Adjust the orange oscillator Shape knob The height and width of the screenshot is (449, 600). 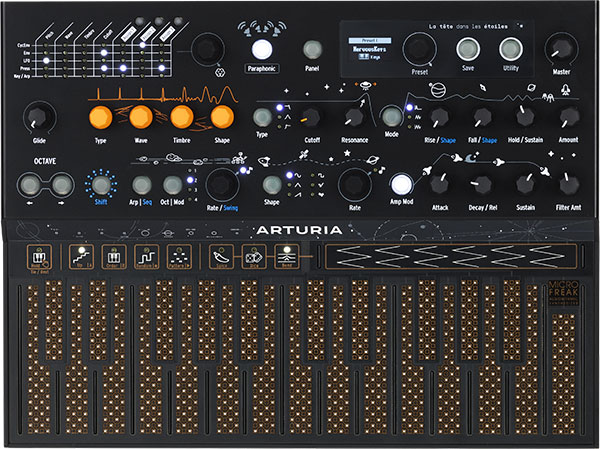(x=222, y=117)
